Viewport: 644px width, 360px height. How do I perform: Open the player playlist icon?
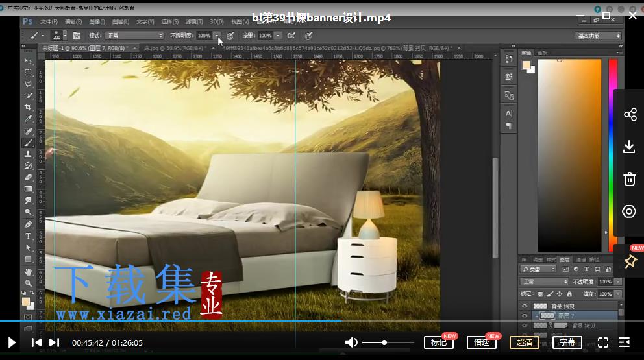pos(625,342)
